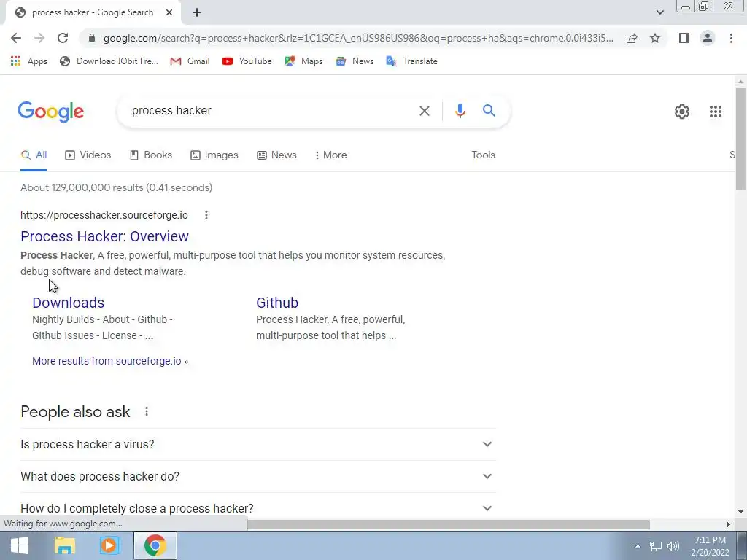Switch to News results tab
747x560 pixels.
(x=276, y=155)
